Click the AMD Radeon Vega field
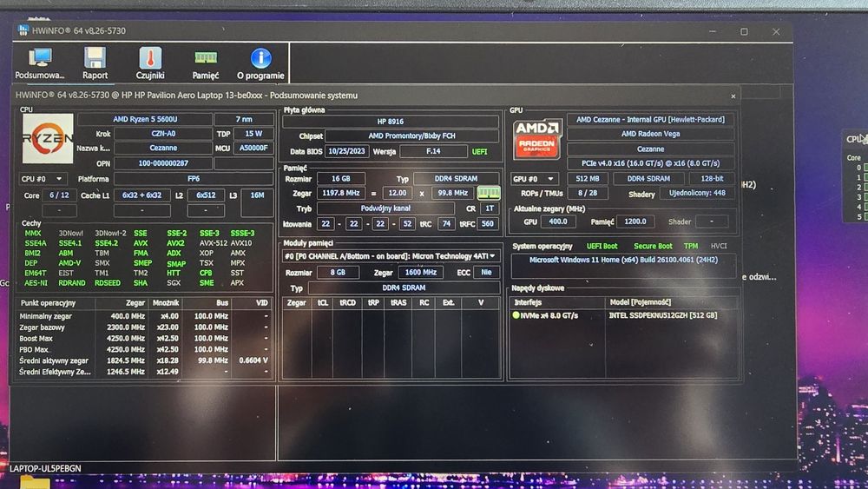Image resolution: width=868 pixels, height=489 pixels. pyautogui.click(x=650, y=134)
